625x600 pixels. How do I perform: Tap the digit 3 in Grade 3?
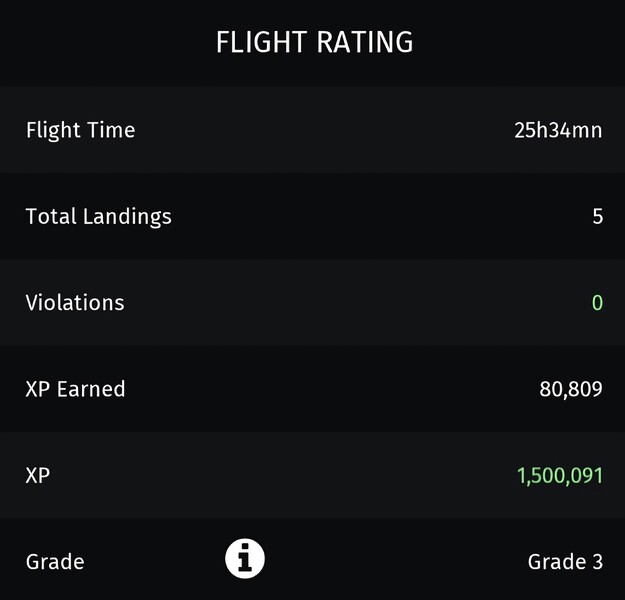click(x=597, y=562)
